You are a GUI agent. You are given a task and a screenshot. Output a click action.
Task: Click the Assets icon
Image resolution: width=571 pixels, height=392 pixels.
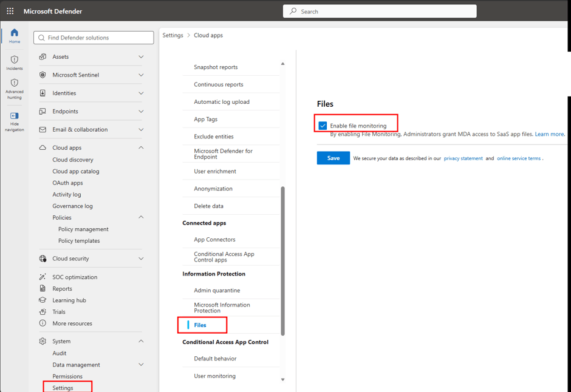click(x=43, y=56)
